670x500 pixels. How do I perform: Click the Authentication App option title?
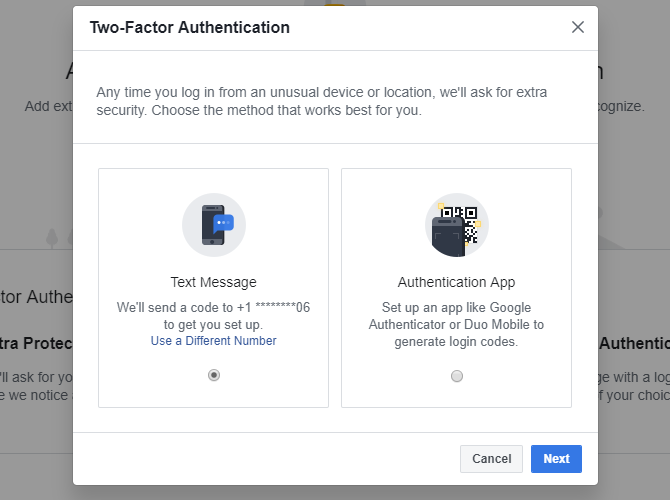click(456, 282)
